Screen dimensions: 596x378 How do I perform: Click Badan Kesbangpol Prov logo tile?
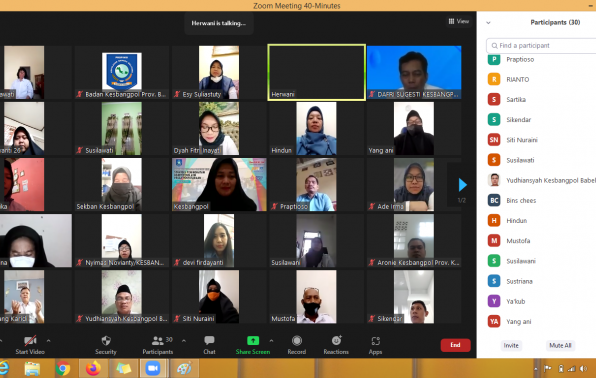122,72
